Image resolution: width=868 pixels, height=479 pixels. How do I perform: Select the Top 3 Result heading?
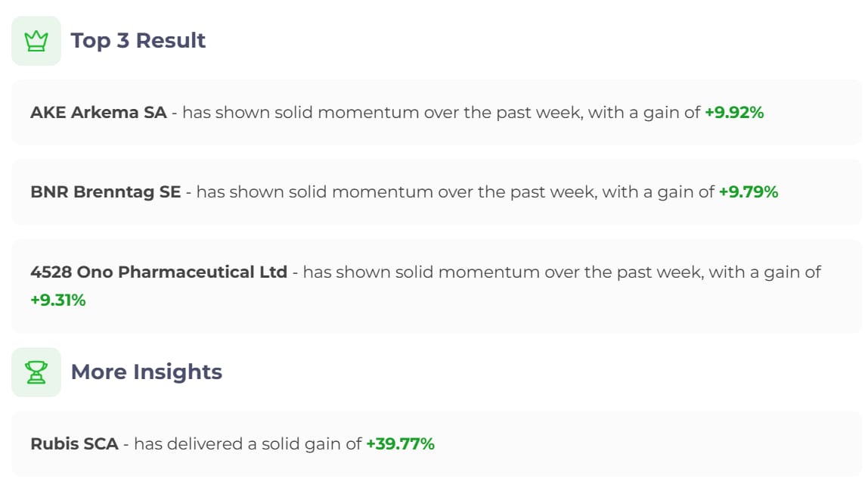138,41
